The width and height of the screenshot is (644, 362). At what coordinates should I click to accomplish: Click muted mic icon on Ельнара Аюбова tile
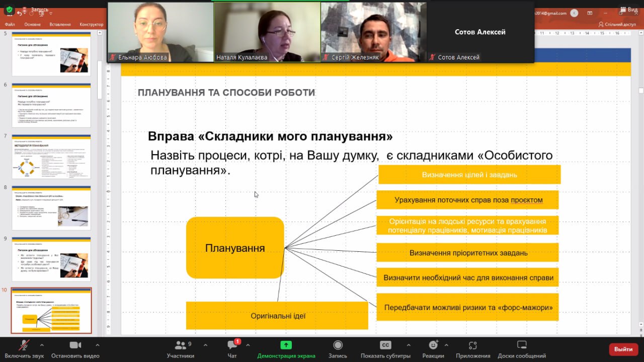112,57
